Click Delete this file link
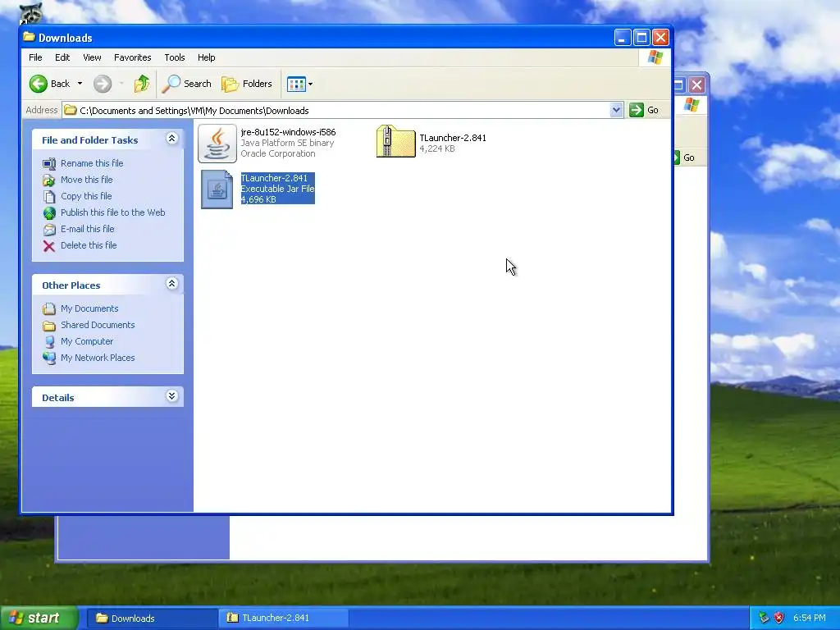The width and height of the screenshot is (840, 630). tap(89, 245)
